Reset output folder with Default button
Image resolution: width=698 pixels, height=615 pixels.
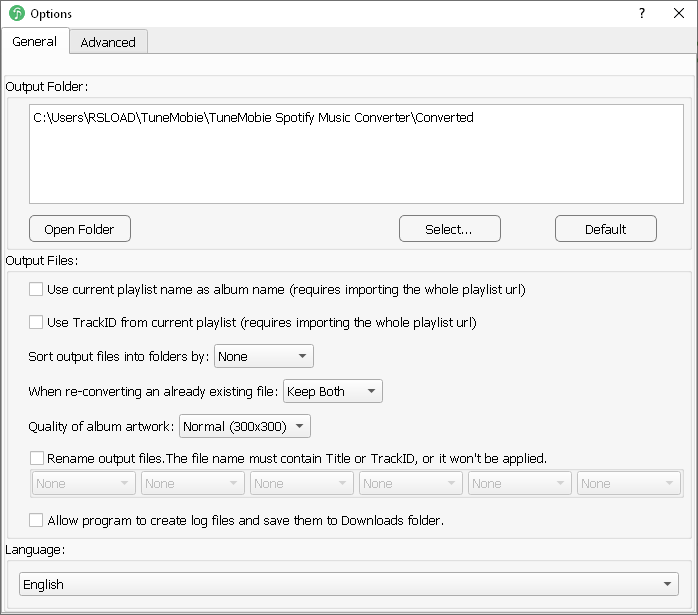(x=605, y=229)
